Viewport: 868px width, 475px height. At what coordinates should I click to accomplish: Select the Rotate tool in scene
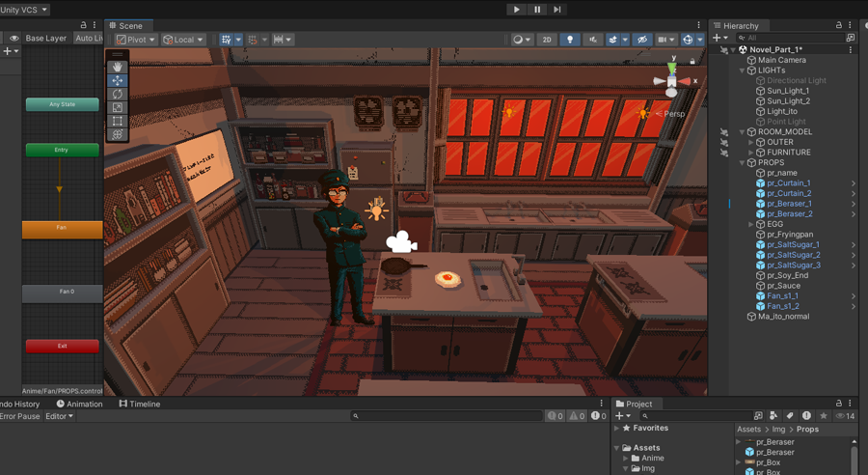click(118, 95)
